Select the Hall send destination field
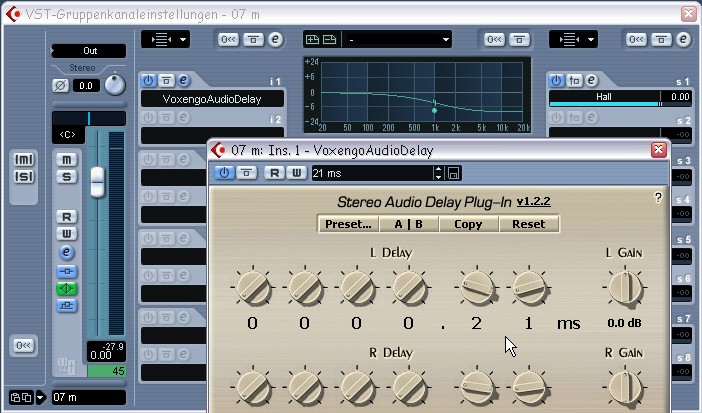The image size is (702, 413). (x=604, y=96)
